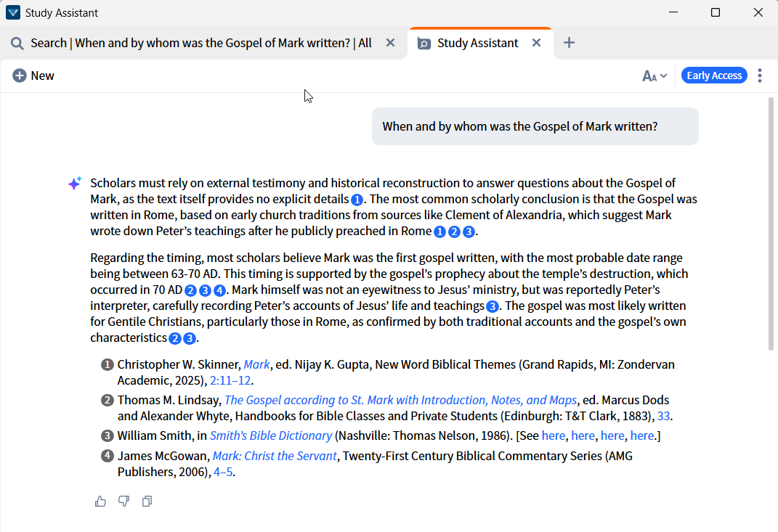Click the Early Access button
Viewport: 778px width, 532px height.
pos(714,75)
